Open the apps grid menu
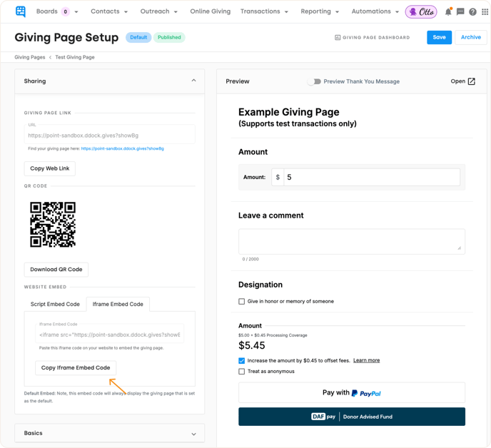Screen dimensions: 491x448 click(x=484, y=12)
